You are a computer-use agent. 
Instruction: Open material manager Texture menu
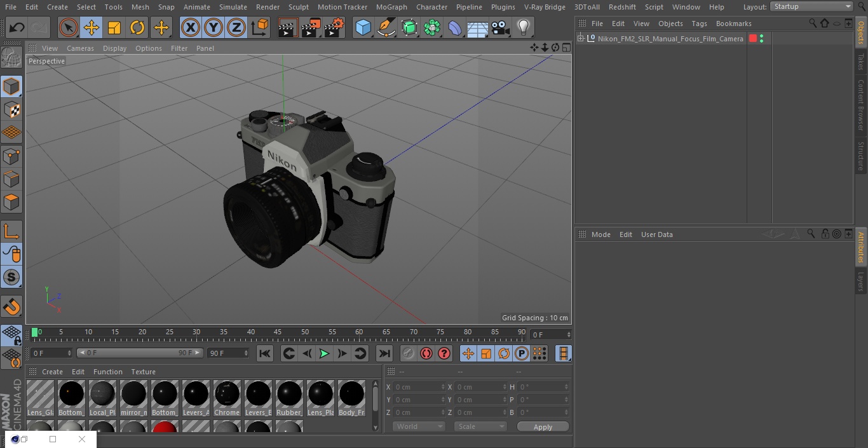pos(143,372)
